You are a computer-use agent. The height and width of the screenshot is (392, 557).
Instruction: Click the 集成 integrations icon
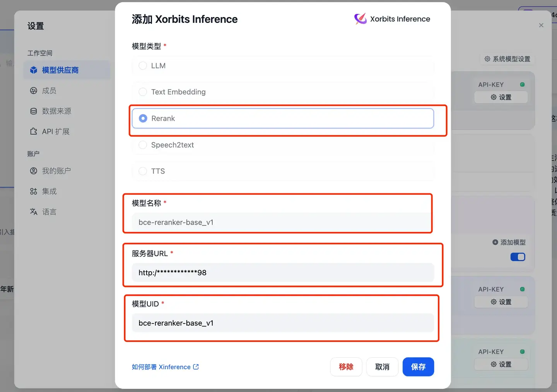click(33, 191)
